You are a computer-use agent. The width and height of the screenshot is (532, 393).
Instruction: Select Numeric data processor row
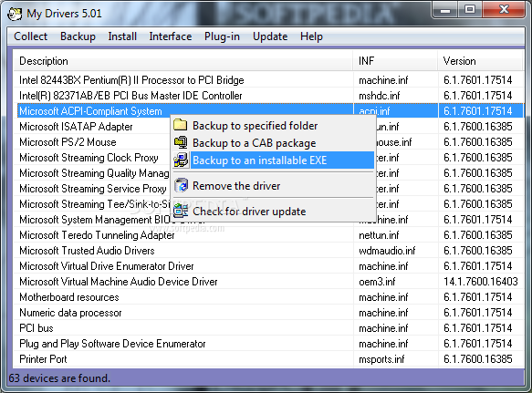(x=269, y=313)
